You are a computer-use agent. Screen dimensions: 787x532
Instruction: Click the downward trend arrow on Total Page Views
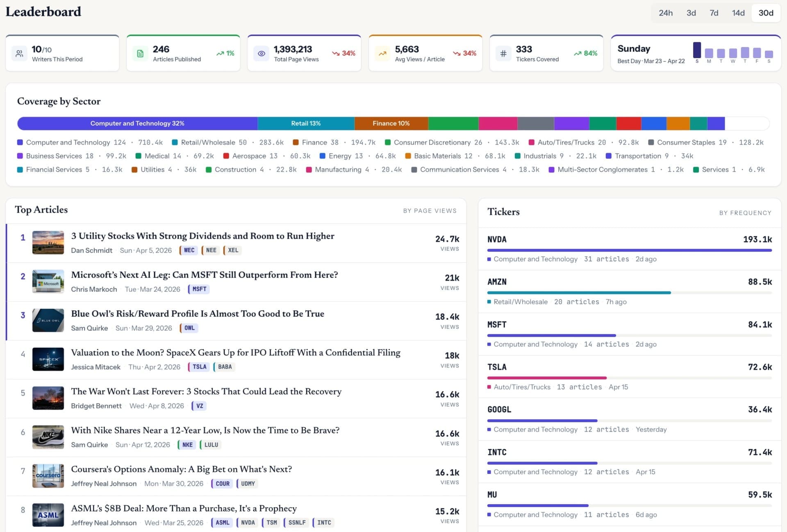336,54
